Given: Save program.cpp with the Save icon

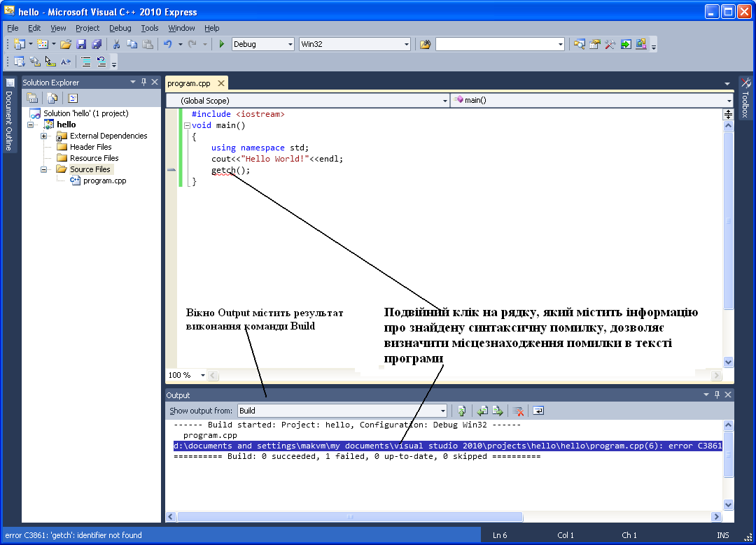Looking at the screenshot, I should point(81,44).
